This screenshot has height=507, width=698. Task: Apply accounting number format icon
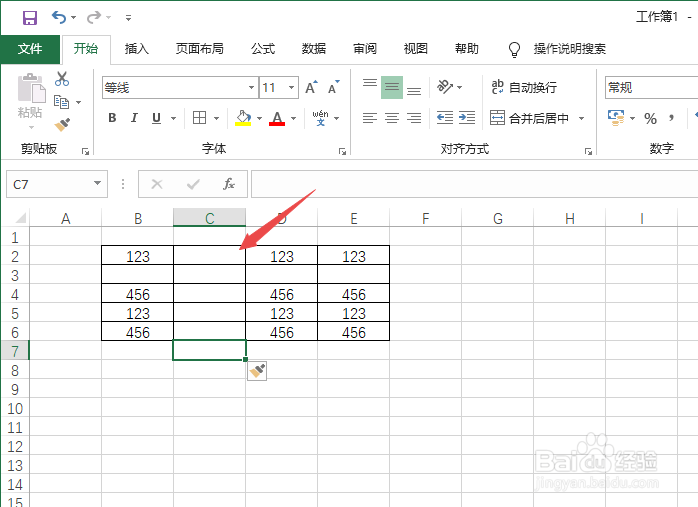click(x=616, y=118)
